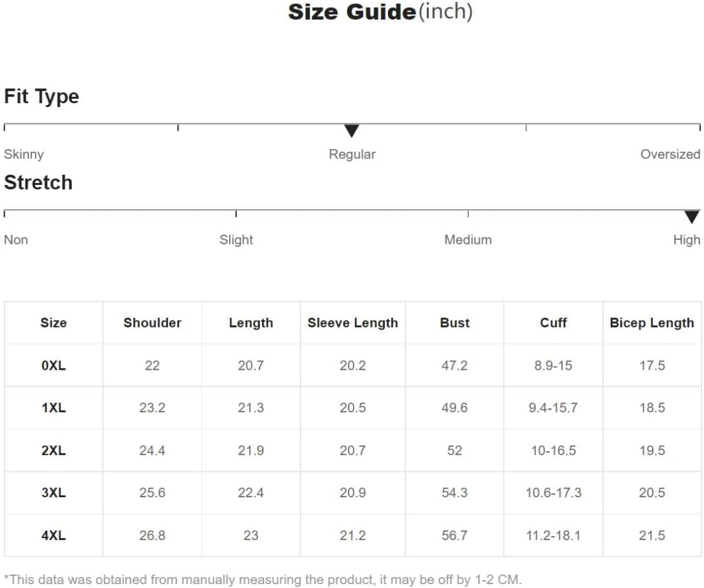Click the Bust column header
The image size is (704, 588).
tap(454, 323)
